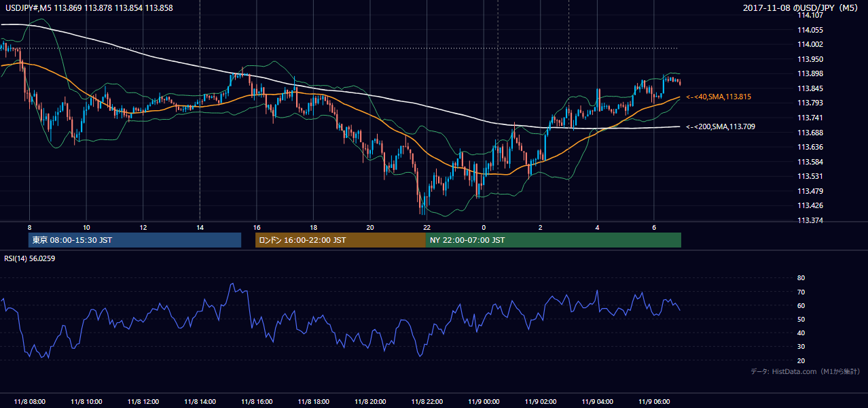Click the RSI 20 level label
Screen dimensions: 868x408
(801, 360)
